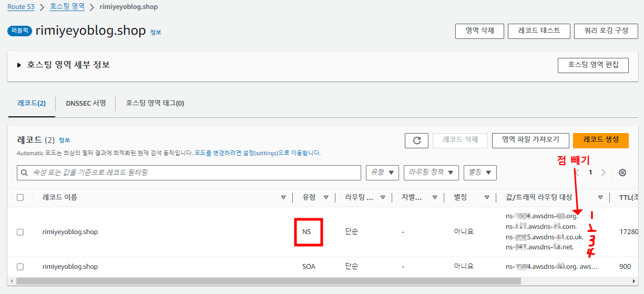Open the type filter dropdown
This screenshot has width=644, height=294.
(x=382, y=173)
